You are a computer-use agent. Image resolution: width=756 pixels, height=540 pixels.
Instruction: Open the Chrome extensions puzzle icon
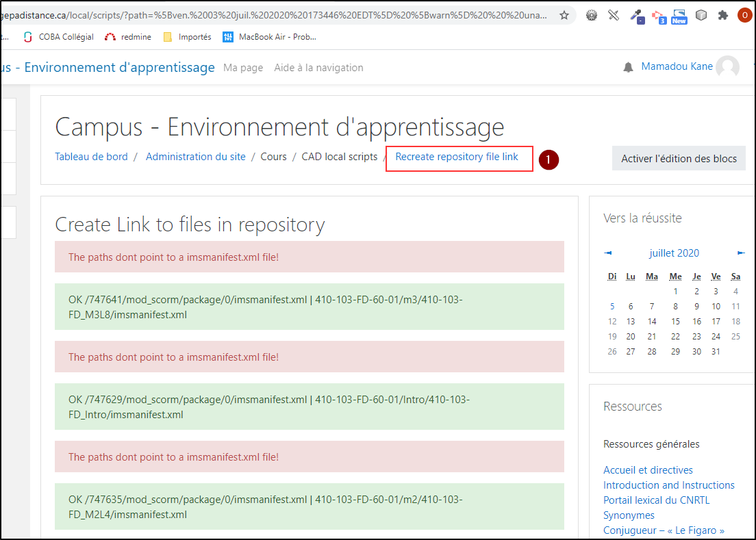[722, 15]
